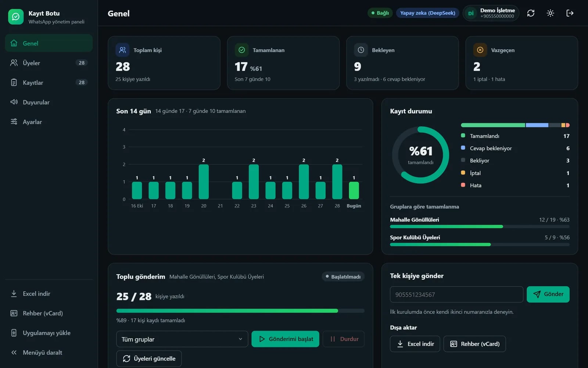Open Ayarlar settings in sidebar
The height and width of the screenshot is (368, 588).
point(49,122)
